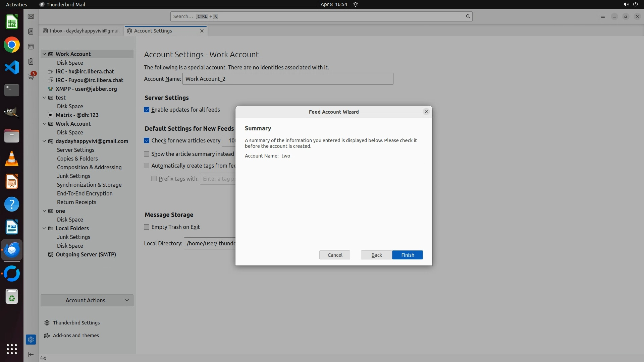Click Finish in Feed Account Wizard
The height and width of the screenshot is (362, 644).
coord(407,255)
